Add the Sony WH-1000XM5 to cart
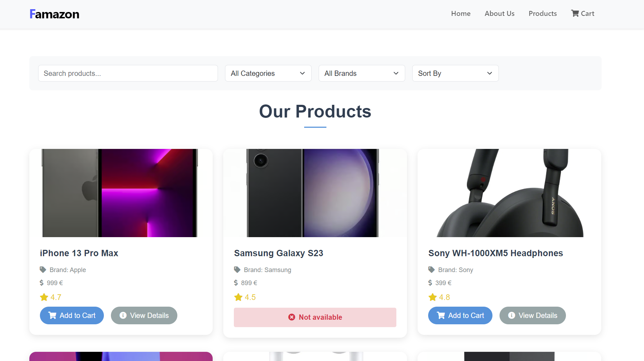This screenshot has width=644, height=361. 460,315
